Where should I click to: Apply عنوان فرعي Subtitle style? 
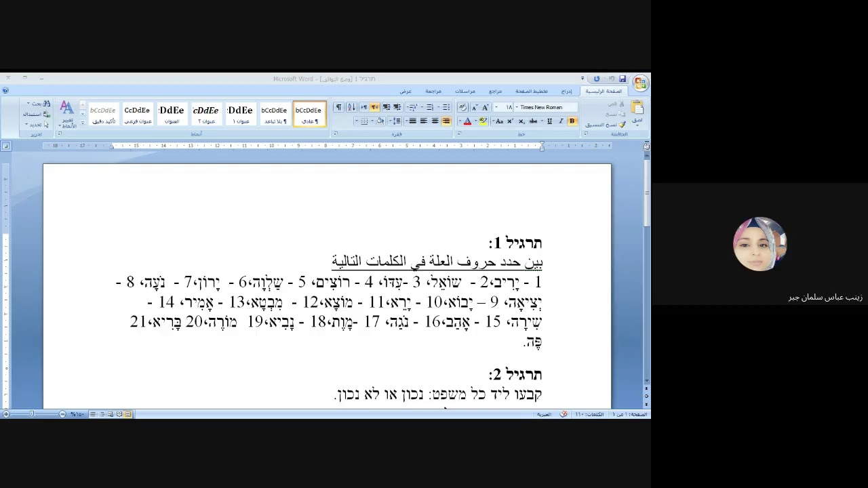click(x=137, y=115)
